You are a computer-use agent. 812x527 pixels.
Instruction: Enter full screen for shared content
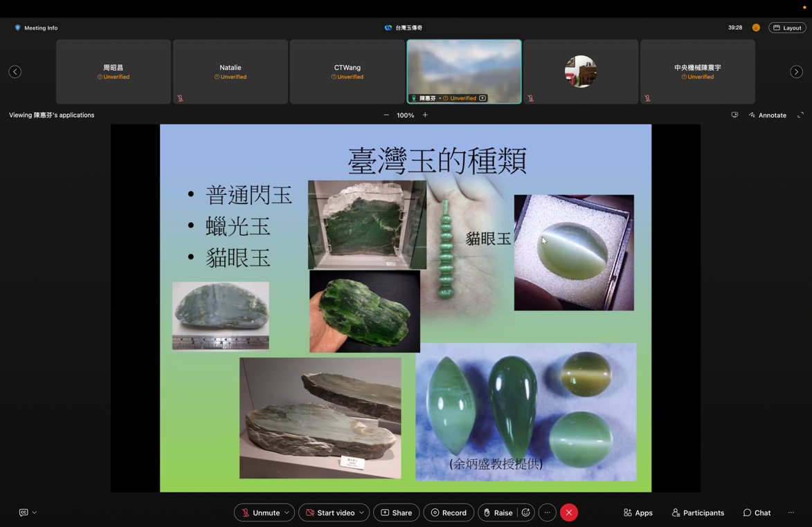click(x=800, y=115)
